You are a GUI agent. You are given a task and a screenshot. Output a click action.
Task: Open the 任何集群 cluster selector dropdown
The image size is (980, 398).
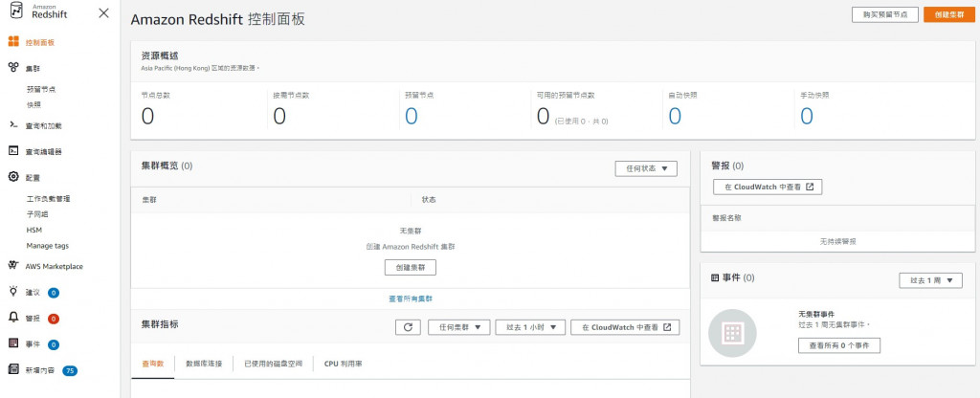[x=459, y=327]
